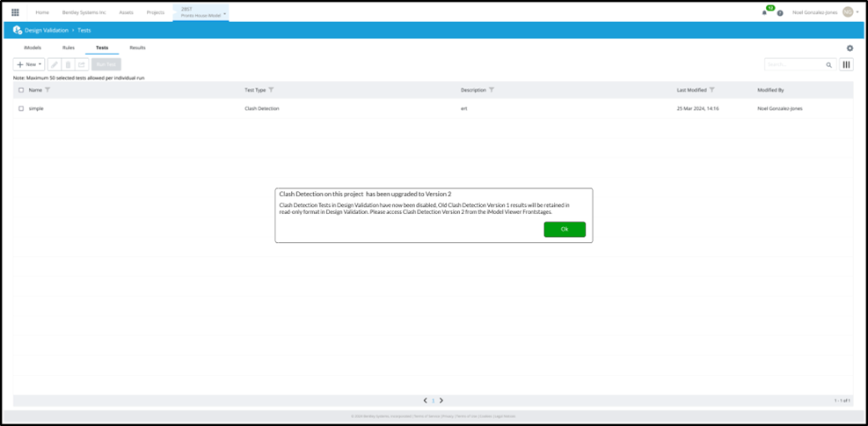Open the Legal Notices footer link
The height and width of the screenshot is (426, 868).
coord(505,416)
